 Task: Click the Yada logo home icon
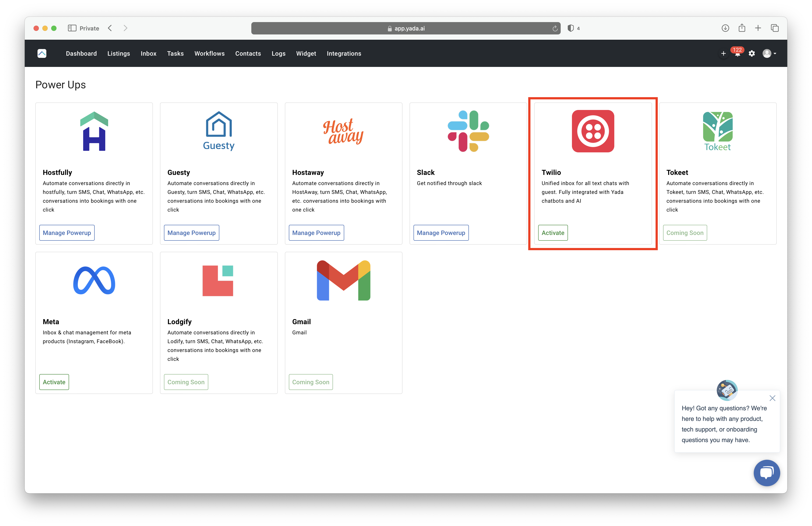click(42, 54)
